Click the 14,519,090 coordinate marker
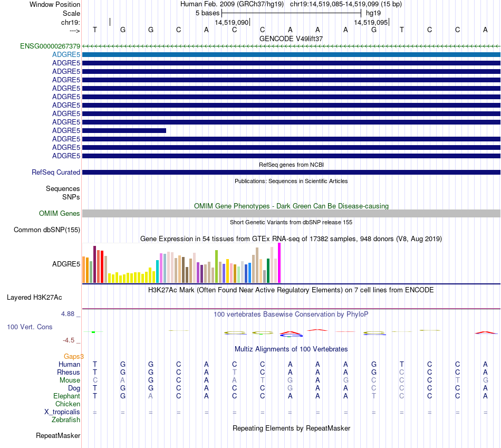The image size is (501, 448). (x=232, y=22)
